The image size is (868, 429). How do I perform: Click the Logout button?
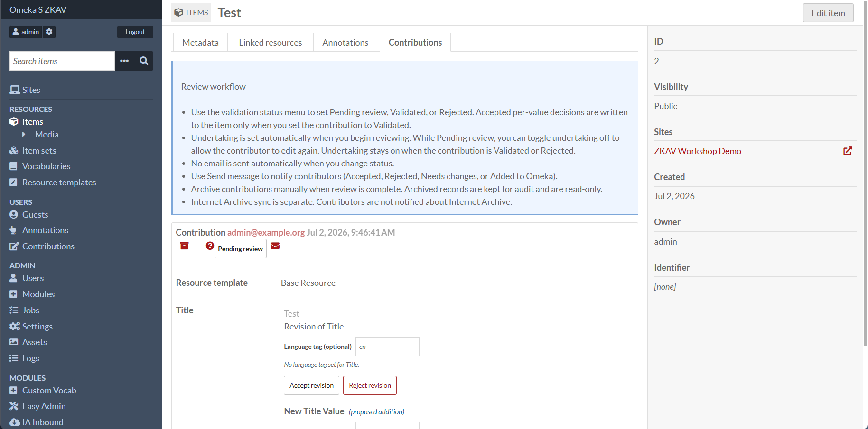pos(135,32)
